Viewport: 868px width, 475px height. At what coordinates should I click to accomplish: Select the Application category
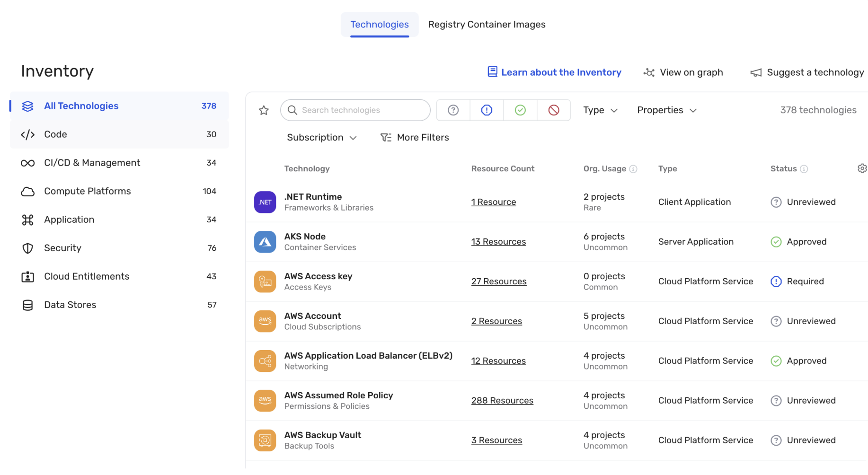coord(119,220)
